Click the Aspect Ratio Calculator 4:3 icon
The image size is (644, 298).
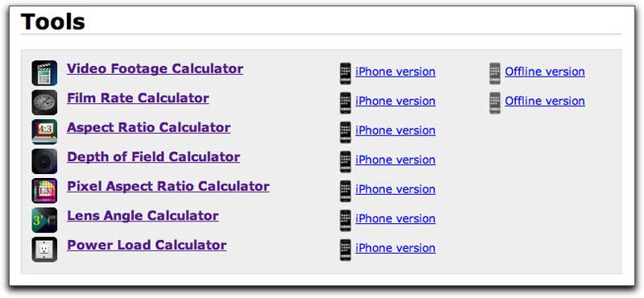click(44, 132)
